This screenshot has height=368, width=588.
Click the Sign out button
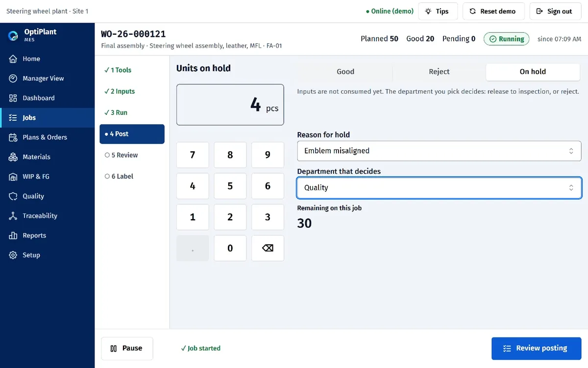click(555, 11)
